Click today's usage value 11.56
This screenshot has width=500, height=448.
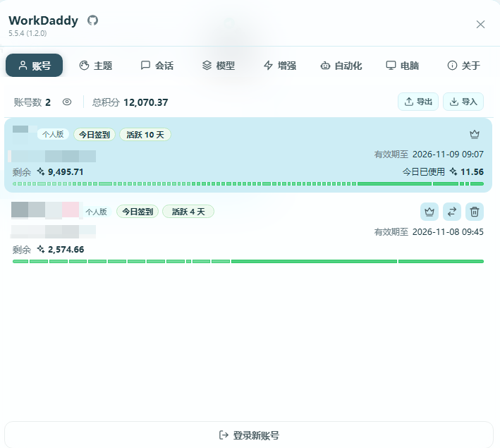coord(472,172)
